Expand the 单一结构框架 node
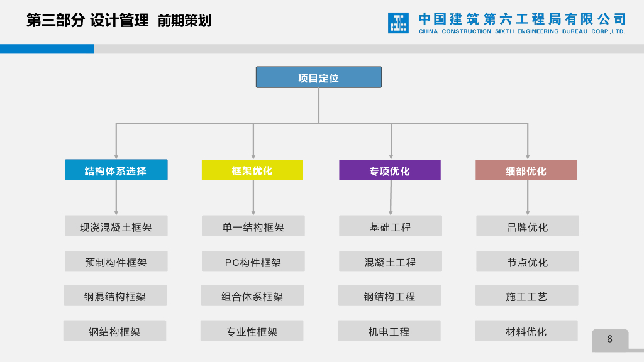Viewport: 644px width, 362px height. point(252,226)
